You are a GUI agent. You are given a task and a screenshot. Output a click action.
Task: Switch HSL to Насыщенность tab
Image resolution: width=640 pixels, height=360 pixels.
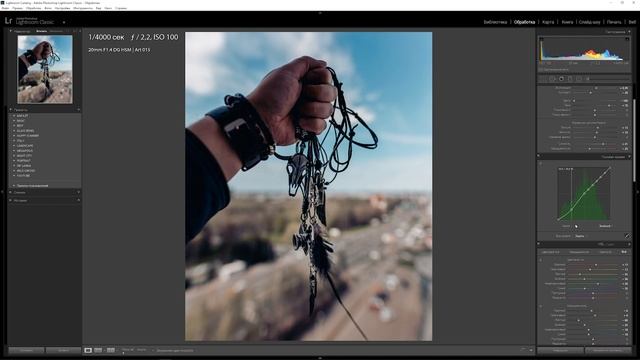click(579, 252)
